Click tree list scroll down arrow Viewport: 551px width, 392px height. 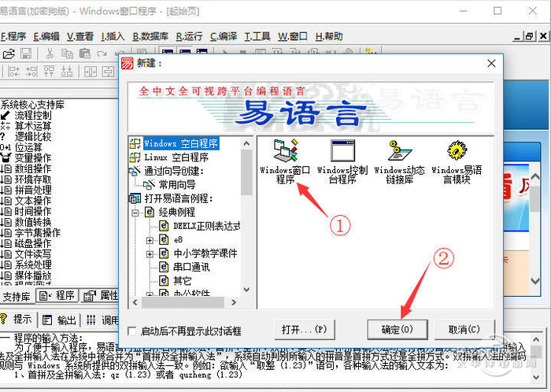pyautogui.click(x=246, y=290)
